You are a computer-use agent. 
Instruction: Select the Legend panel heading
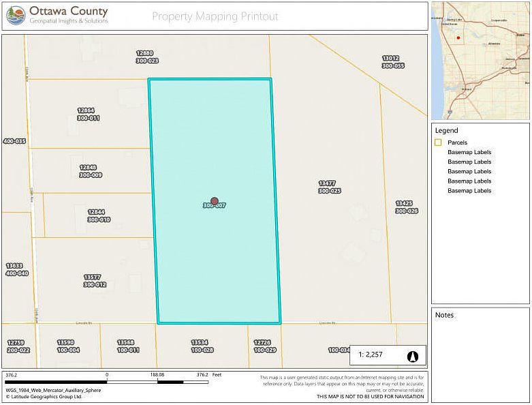tap(447, 130)
